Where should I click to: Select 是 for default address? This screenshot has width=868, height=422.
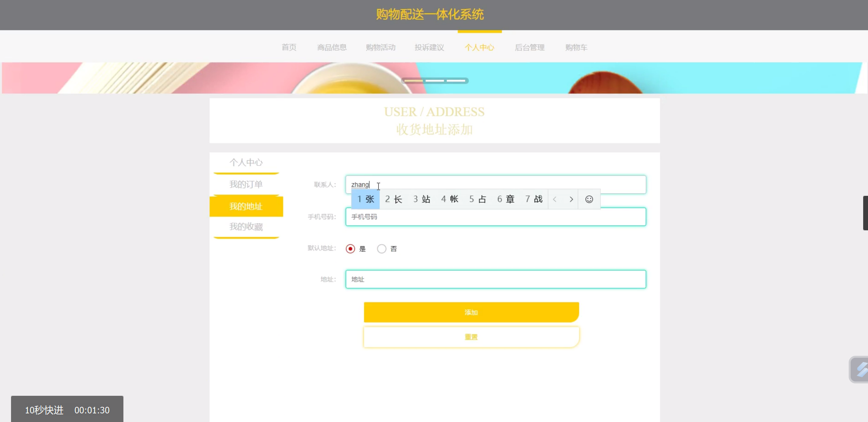tap(350, 249)
